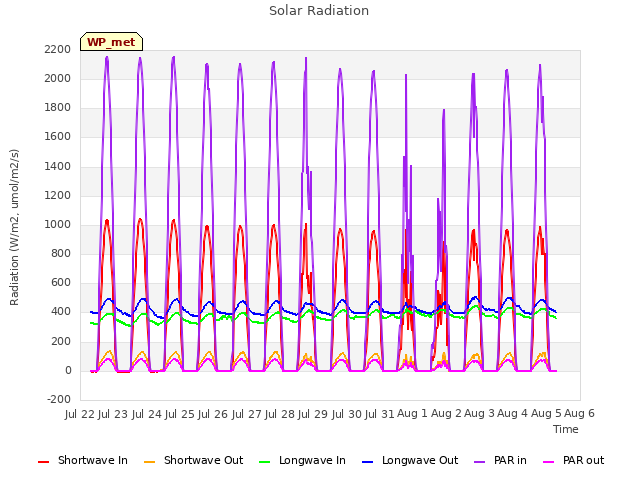Click the 1600 y-axis tick label
The image size is (640, 480).
(x=58, y=137)
